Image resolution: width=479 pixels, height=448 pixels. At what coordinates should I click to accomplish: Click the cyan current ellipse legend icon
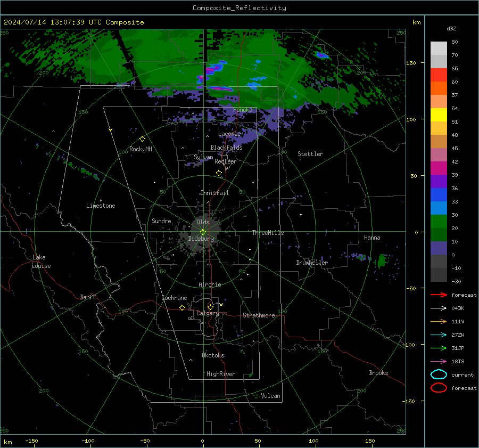pos(439,374)
